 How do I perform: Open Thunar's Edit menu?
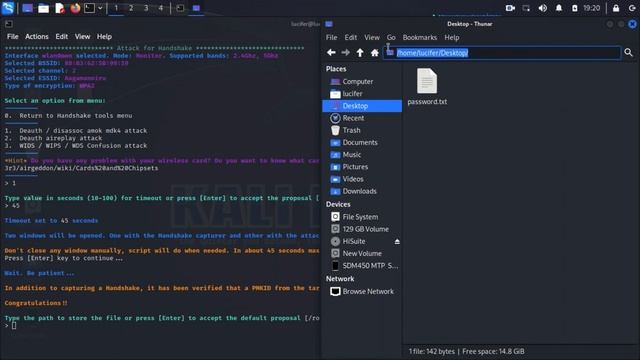(x=351, y=38)
